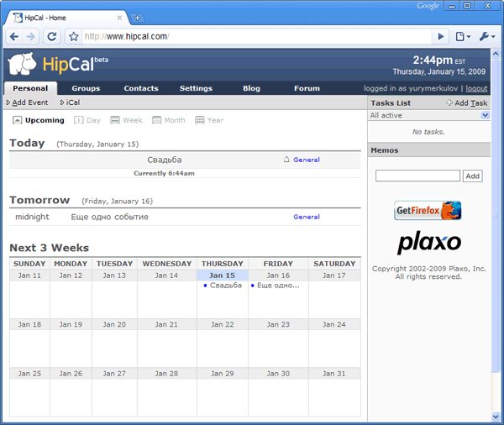
Task: Open the wrench tools menu
Action: point(487,37)
